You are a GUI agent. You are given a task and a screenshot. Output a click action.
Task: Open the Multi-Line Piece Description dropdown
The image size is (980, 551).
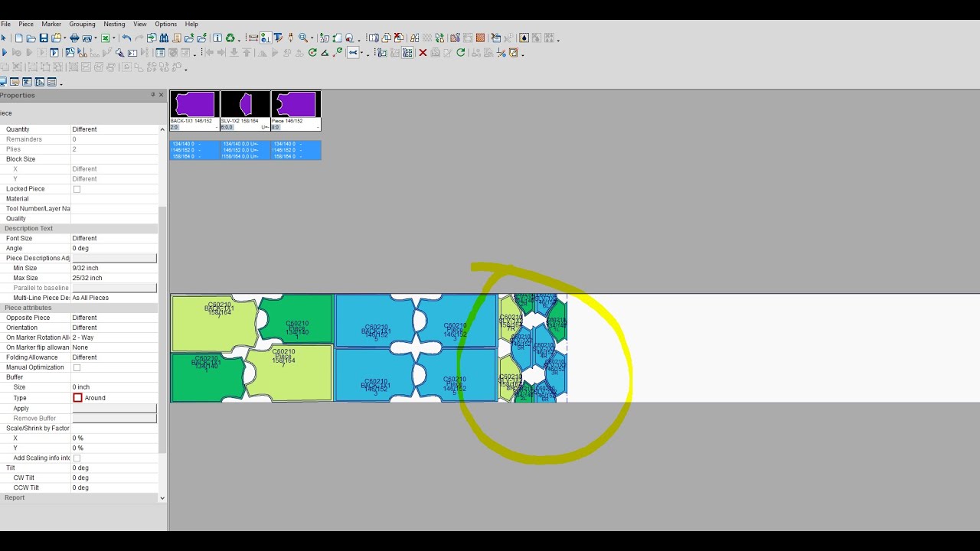(114, 298)
